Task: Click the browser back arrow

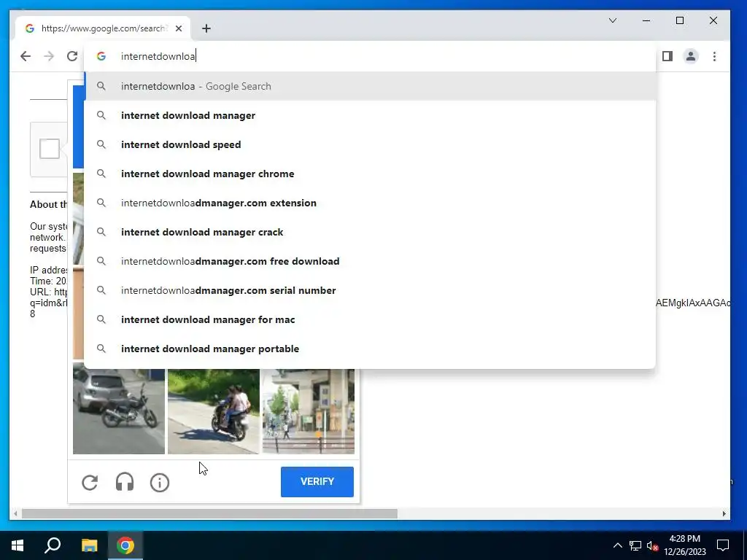Action: (x=26, y=56)
